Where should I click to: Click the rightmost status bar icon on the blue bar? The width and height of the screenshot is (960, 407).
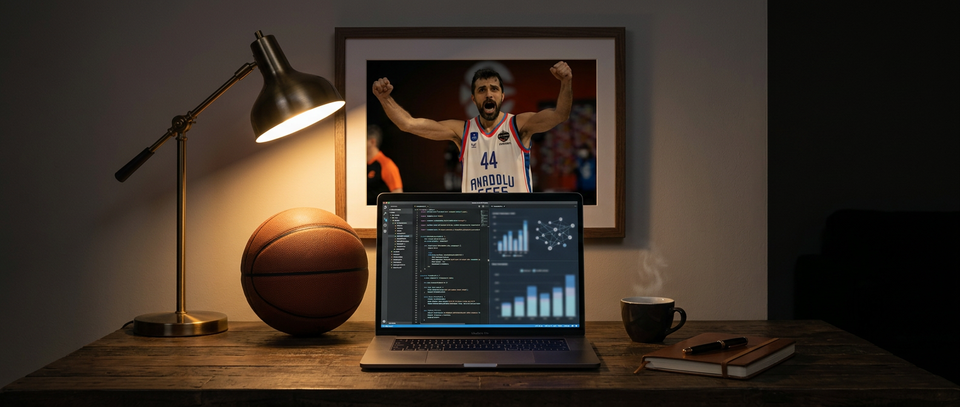click(x=576, y=326)
